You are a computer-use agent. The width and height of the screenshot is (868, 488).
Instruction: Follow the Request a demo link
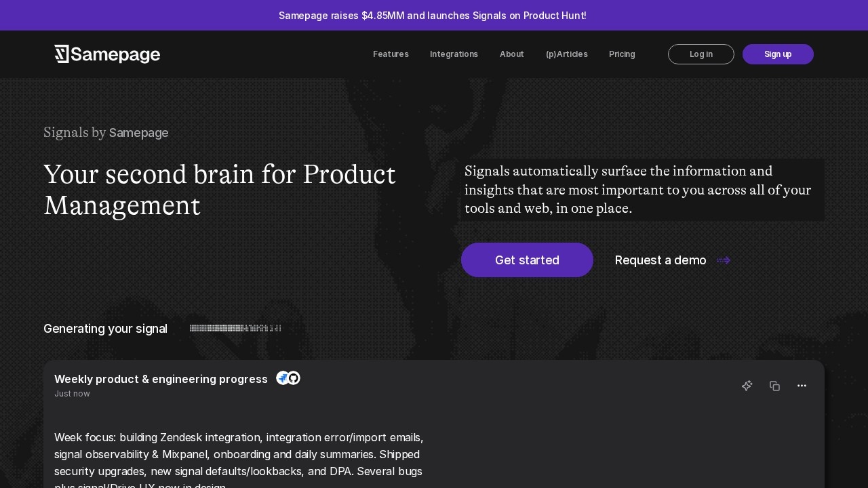(x=660, y=260)
